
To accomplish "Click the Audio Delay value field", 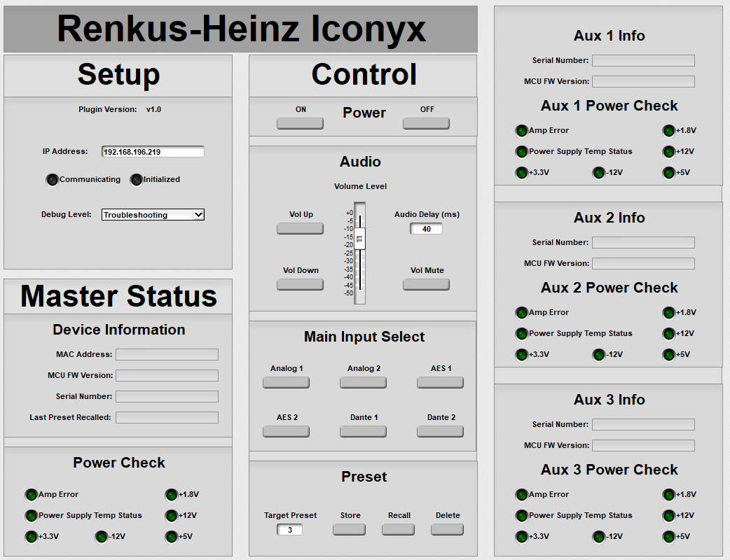I will [x=426, y=229].
